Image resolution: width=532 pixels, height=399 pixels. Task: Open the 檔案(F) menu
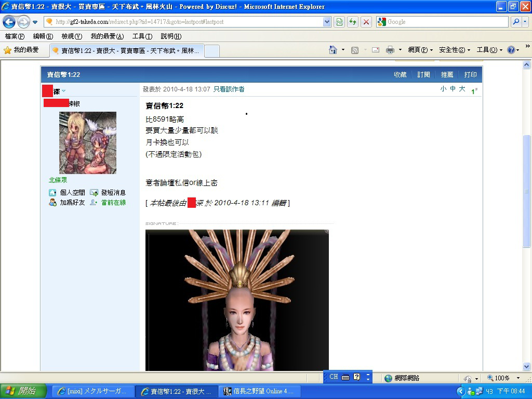pyautogui.click(x=15, y=36)
